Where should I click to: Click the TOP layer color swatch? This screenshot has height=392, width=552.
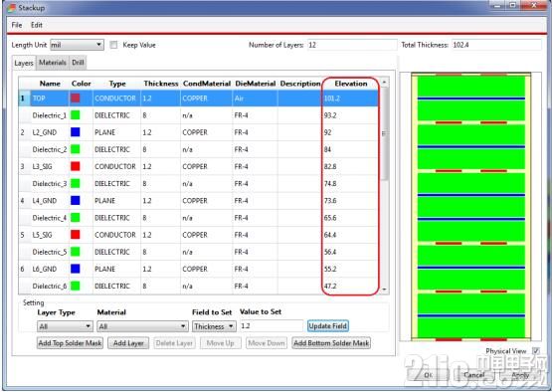click(76, 98)
